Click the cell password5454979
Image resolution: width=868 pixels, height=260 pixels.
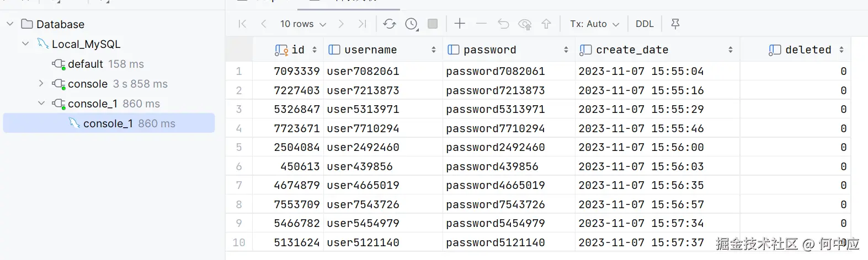(x=509, y=223)
